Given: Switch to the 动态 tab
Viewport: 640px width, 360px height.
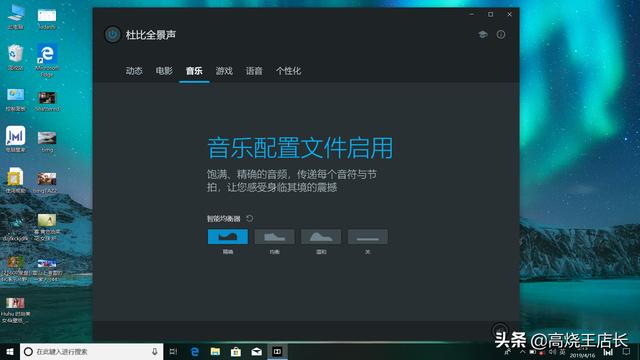Looking at the screenshot, I should coord(134,71).
